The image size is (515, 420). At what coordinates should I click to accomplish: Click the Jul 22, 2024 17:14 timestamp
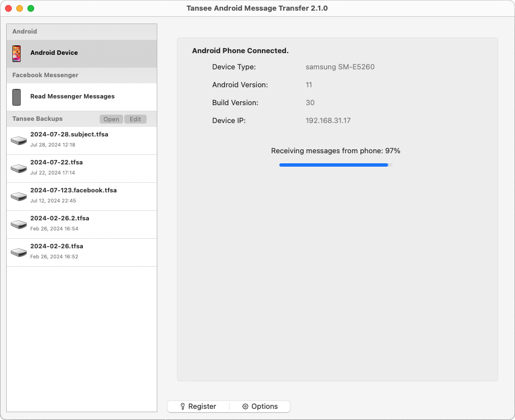click(x=53, y=173)
